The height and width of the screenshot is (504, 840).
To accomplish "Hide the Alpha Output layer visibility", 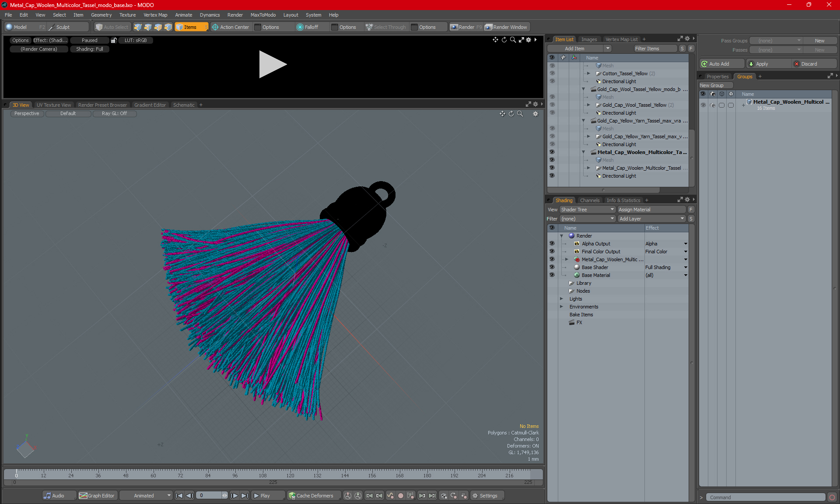I will [552, 244].
